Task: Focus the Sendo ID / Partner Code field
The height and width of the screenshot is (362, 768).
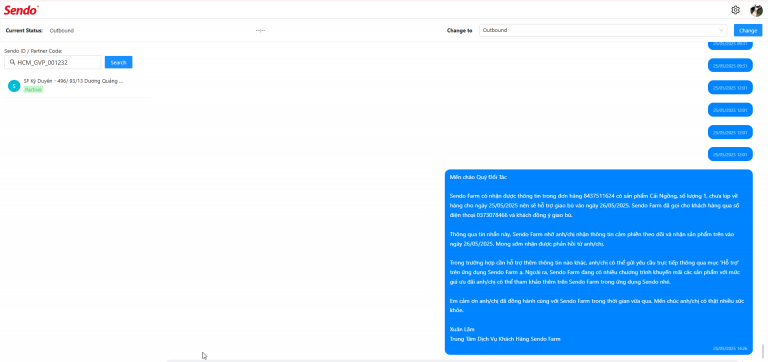Action: click(x=53, y=62)
